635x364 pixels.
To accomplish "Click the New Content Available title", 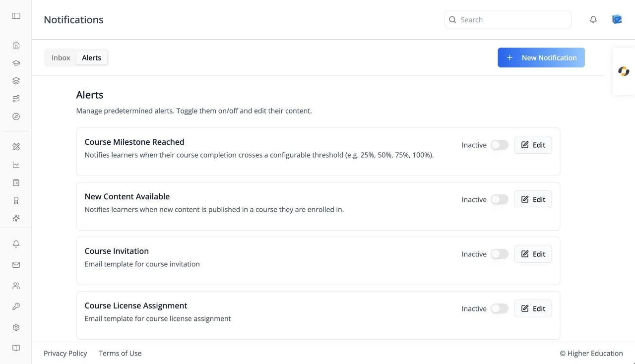I will point(127,196).
